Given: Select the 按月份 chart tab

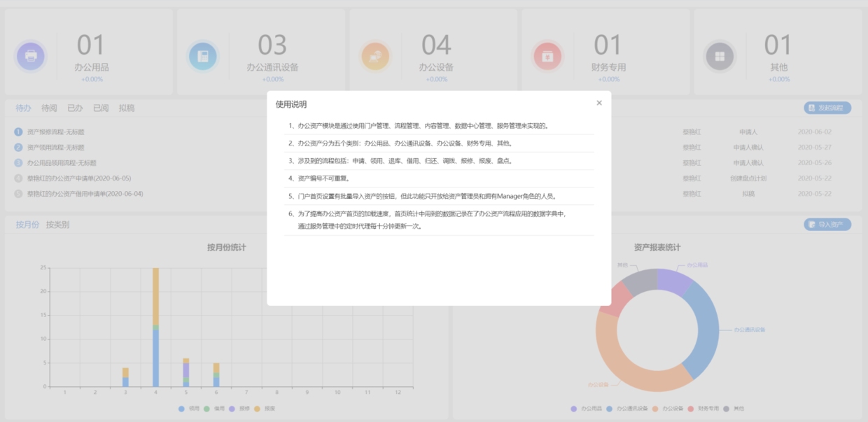Looking at the screenshot, I should [27, 225].
